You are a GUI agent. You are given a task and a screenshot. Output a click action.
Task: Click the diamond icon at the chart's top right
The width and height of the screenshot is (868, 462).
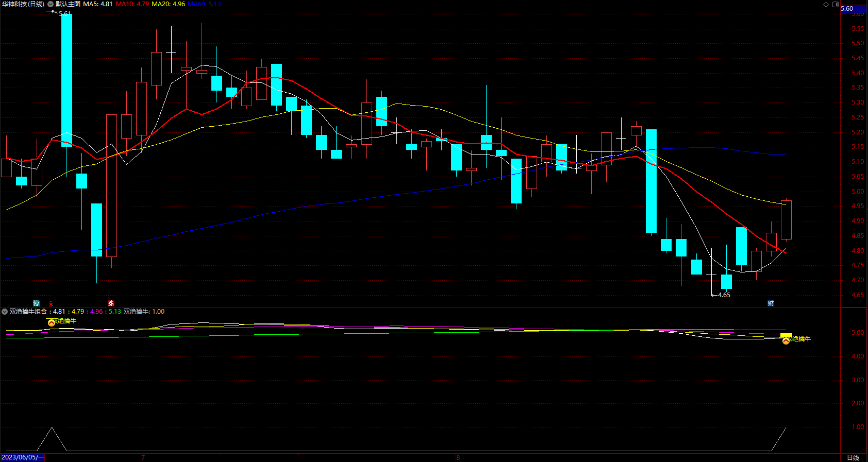click(826, 4)
